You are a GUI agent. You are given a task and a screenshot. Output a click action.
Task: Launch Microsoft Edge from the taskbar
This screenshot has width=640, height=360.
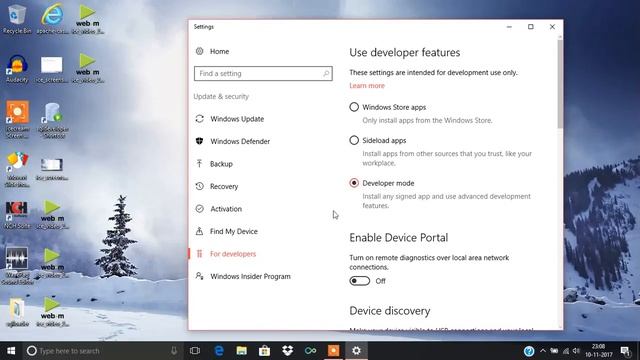pyautogui.click(x=219, y=351)
